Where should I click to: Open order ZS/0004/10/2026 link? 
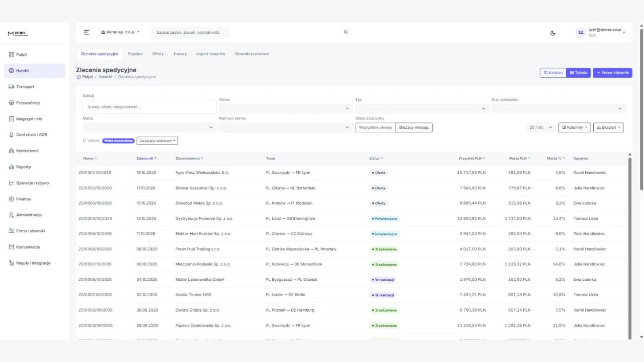click(x=95, y=218)
